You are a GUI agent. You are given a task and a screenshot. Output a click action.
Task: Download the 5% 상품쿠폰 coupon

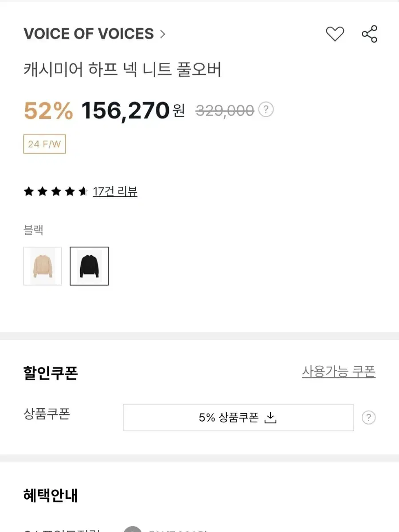tap(238, 418)
